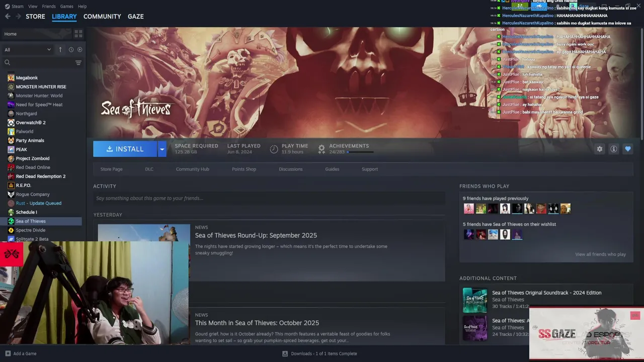The image size is (644, 362).
Task: Open This Month in Sea of Thieves headline
Action: (x=257, y=323)
